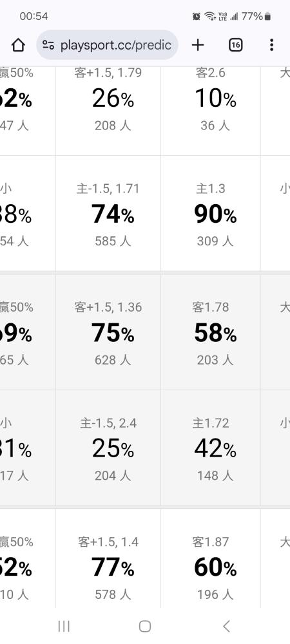Select the playsport.cc address bar
The height and width of the screenshot is (644, 290).
(107, 45)
